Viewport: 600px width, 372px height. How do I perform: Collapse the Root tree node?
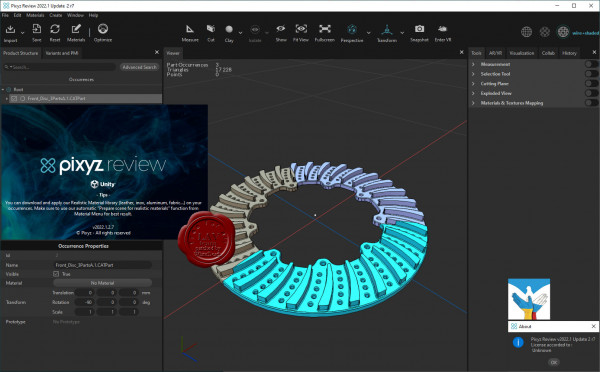(x=3, y=90)
